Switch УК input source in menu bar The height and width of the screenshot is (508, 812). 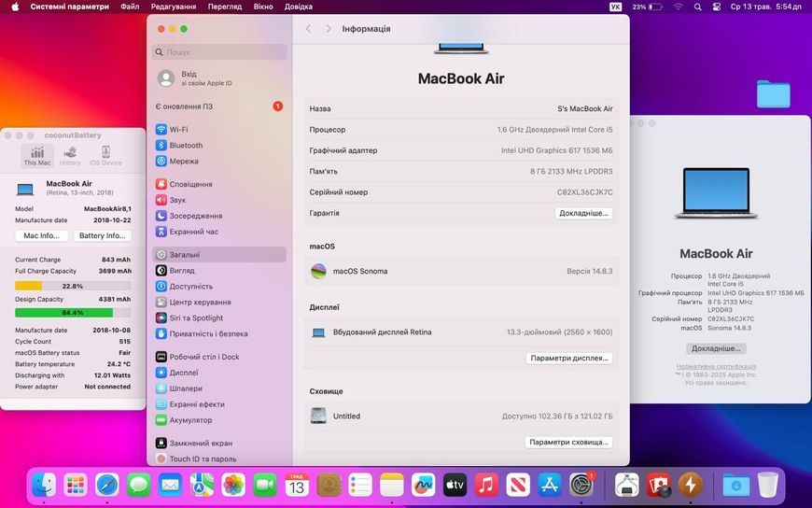pyautogui.click(x=615, y=7)
